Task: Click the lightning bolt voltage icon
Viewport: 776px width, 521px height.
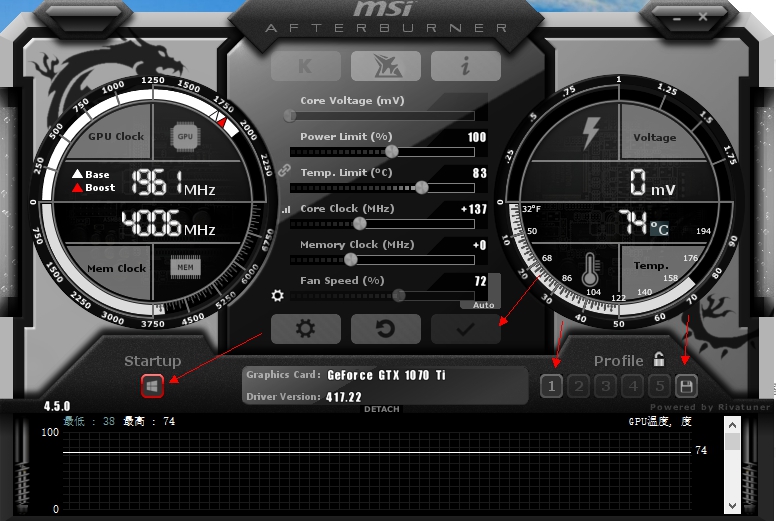Action: coord(590,133)
